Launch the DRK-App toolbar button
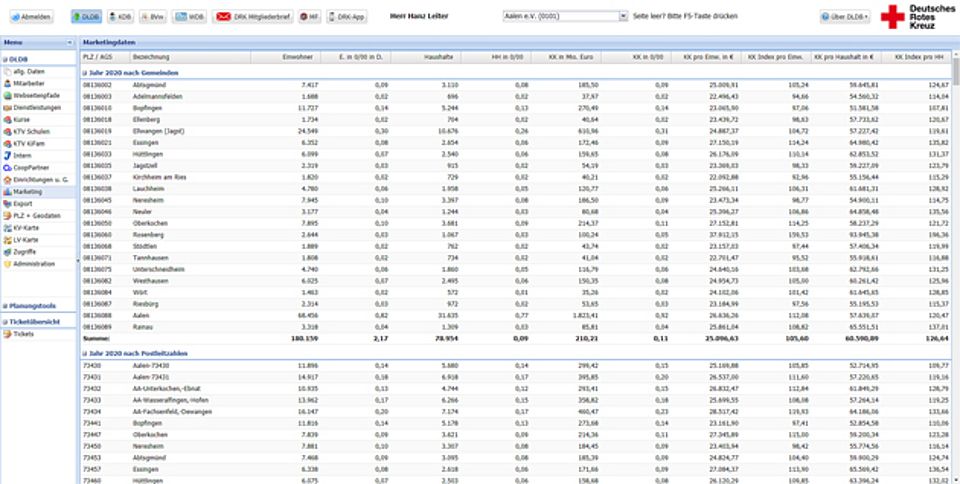960x484 pixels. pos(346,17)
